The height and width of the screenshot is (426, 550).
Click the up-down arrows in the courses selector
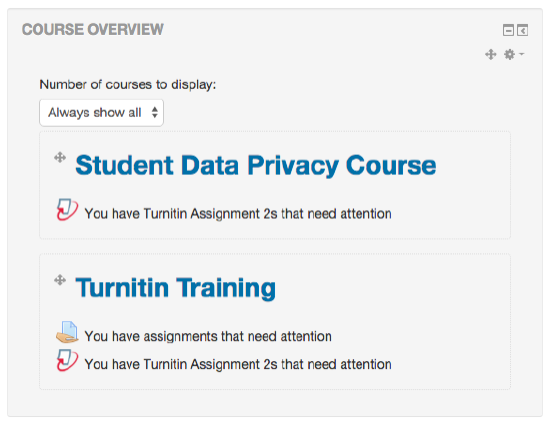155,113
